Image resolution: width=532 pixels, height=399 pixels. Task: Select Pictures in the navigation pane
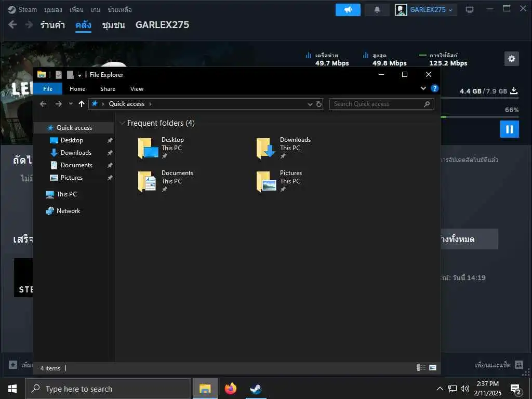[71, 178]
